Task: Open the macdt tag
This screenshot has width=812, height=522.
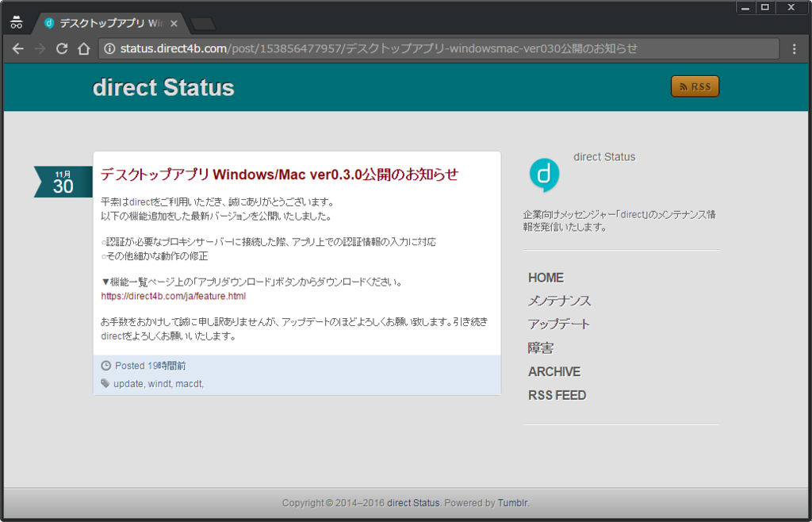Action: point(189,384)
